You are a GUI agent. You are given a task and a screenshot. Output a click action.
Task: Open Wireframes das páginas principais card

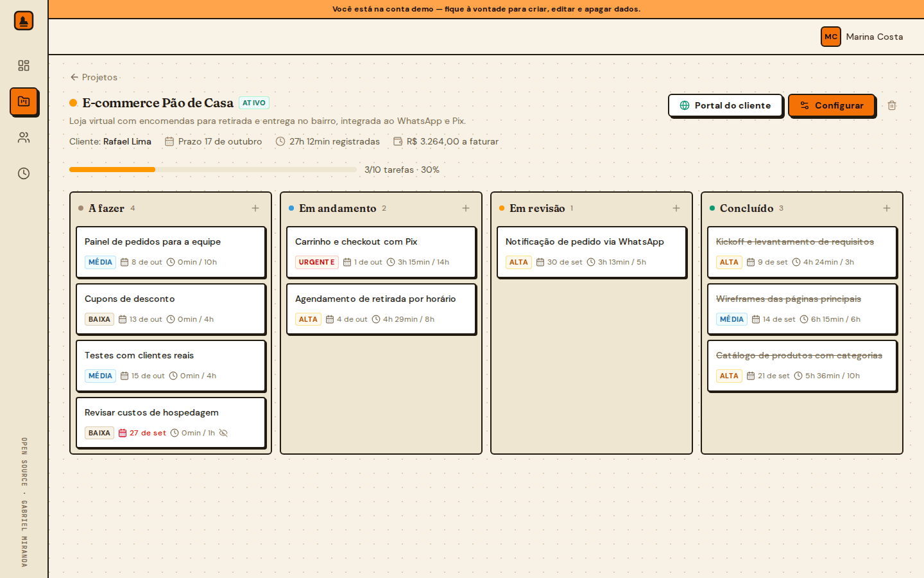pos(802,309)
